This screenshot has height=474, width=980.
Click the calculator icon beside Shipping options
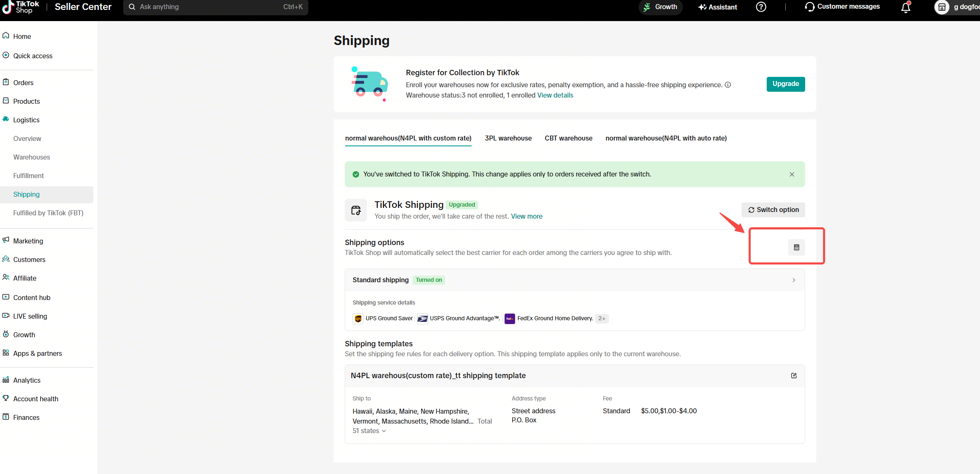796,248
